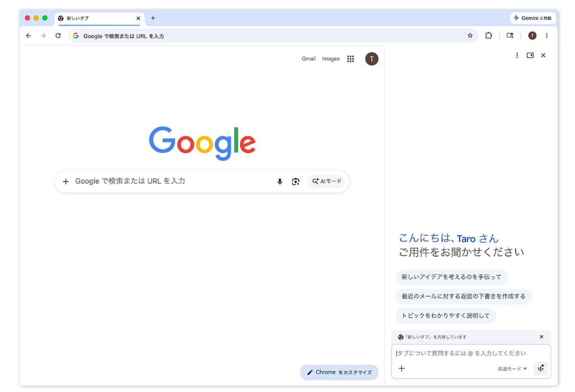Viewport: 575px width, 392px height.
Task: Click the Google Lens icon in the search box
Action: (x=296, y=181)
